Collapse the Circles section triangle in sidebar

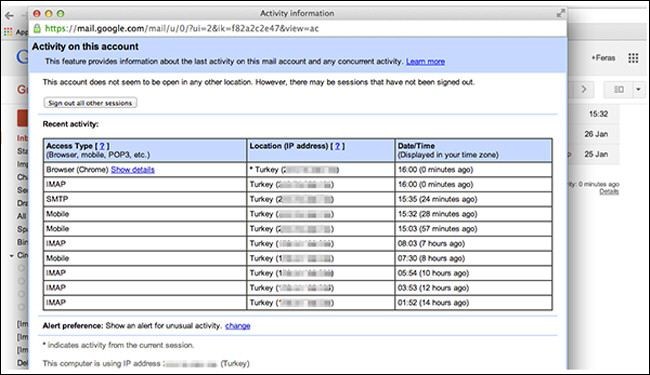pyautogui.click(x=12, y=256)
